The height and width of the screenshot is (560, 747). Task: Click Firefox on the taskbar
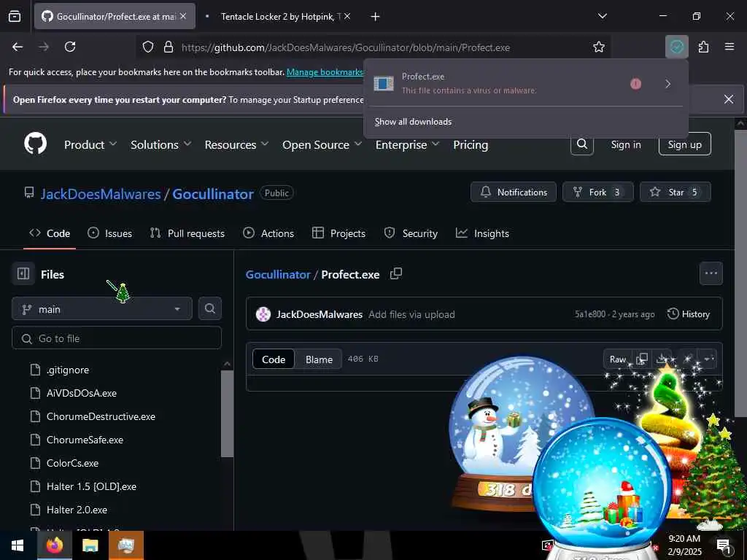54,545
